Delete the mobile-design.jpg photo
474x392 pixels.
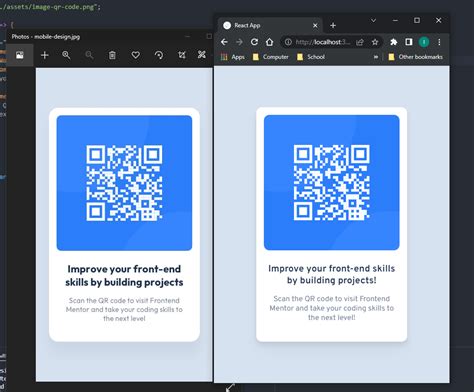coord(112,55)
